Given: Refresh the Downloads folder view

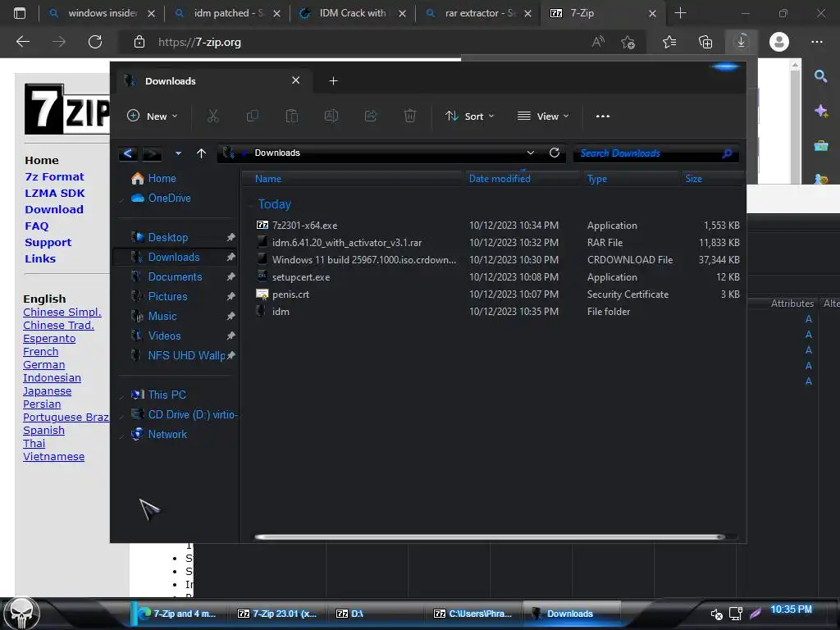Looking at the screenshot, I should pos(555,153).
